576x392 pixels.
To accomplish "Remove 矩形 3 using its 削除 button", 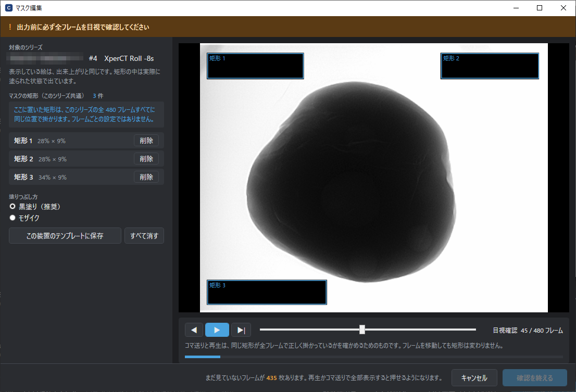I will pos(146,177).
